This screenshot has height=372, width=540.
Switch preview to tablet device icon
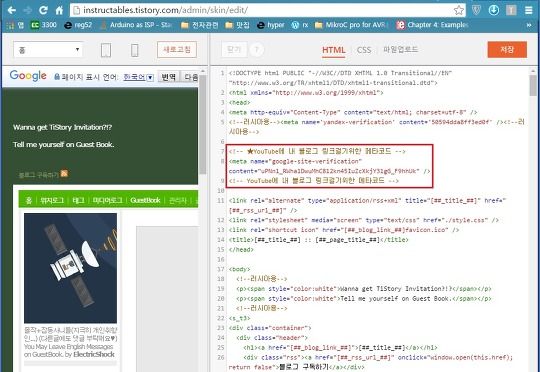click(x=106, y=50)
